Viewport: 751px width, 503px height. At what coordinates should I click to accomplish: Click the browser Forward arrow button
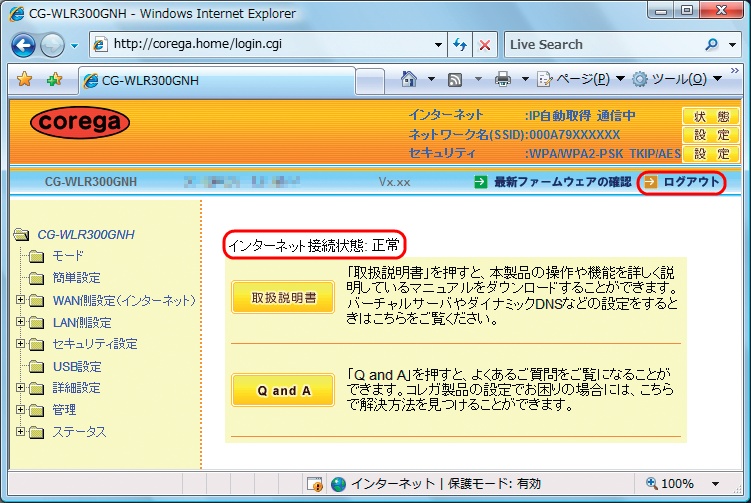[52, 46]
